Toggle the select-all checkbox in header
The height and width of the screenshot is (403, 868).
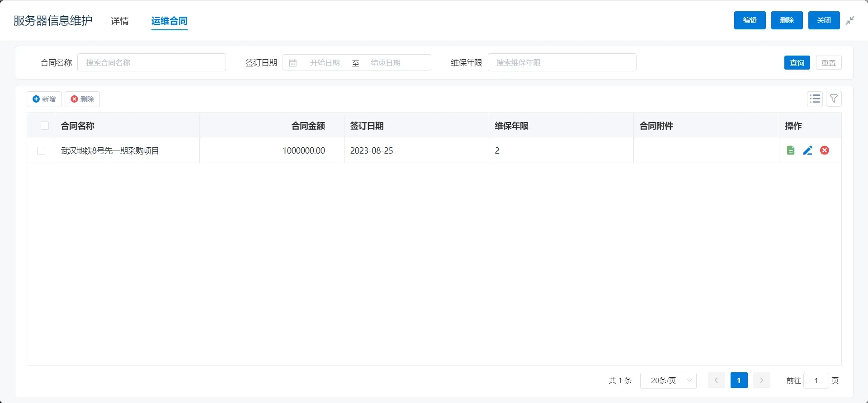pos(45,126)
